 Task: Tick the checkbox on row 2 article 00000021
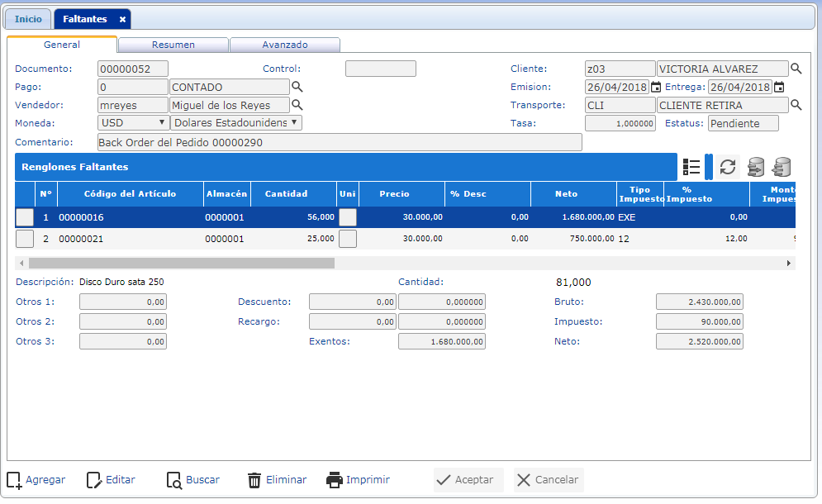tap(25, 239)
